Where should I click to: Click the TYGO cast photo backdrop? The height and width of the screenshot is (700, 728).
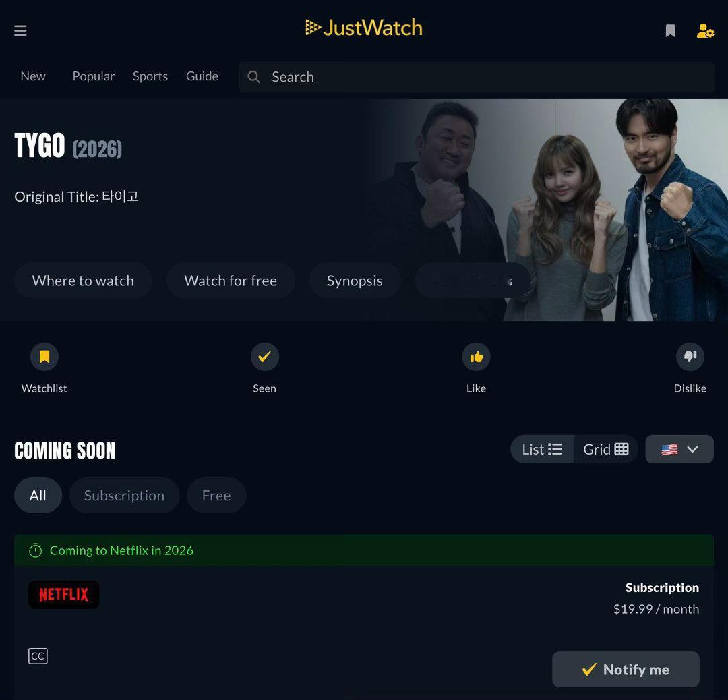coord(545,209)
